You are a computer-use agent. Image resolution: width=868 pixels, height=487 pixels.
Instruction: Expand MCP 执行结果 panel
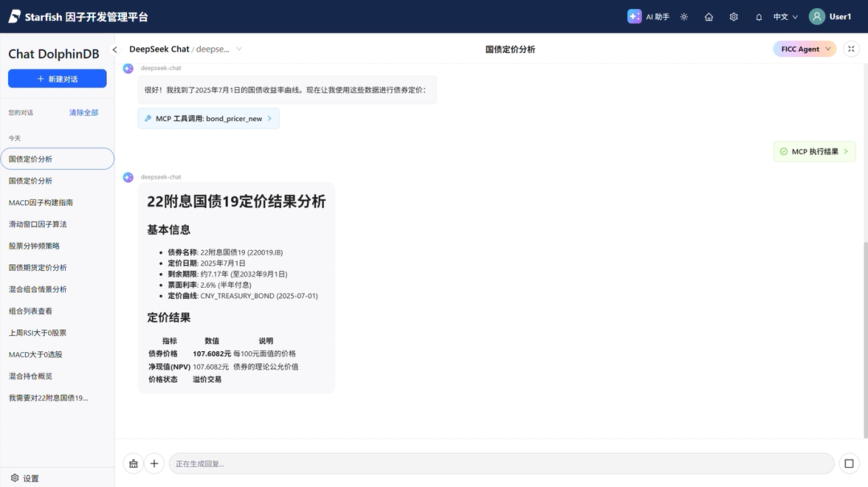tap(814, 151)
